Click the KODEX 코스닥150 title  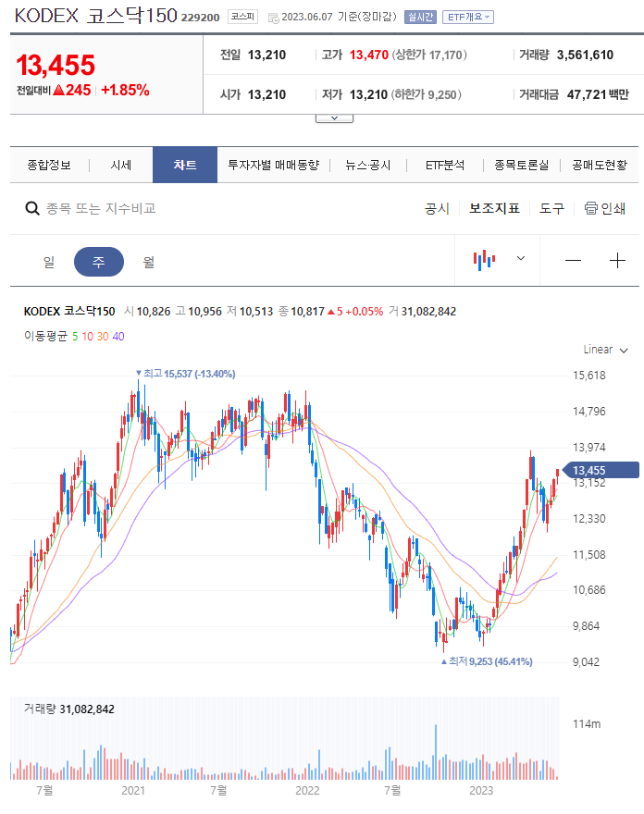point(95,16)
